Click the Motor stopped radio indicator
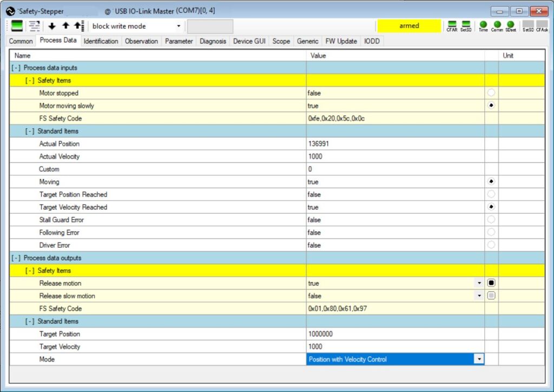This screenshot has height=392, width=554. (491, 93)
